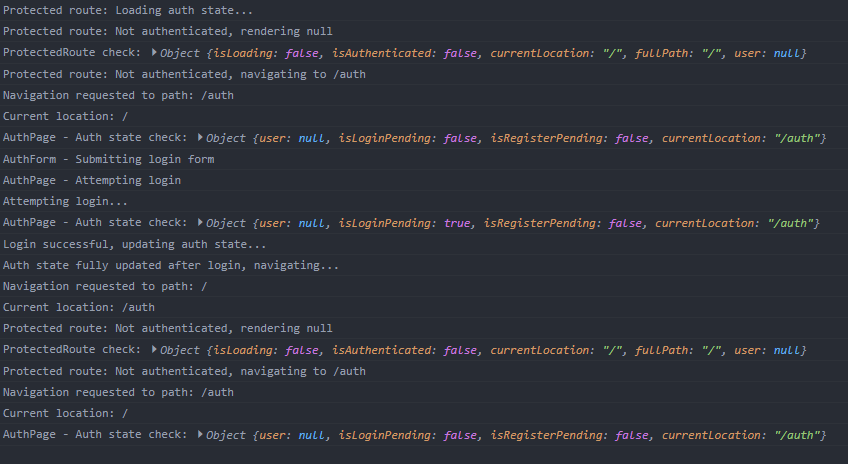
Task: Expand the last AuthPage auth state object
Action: pos(201,434)
